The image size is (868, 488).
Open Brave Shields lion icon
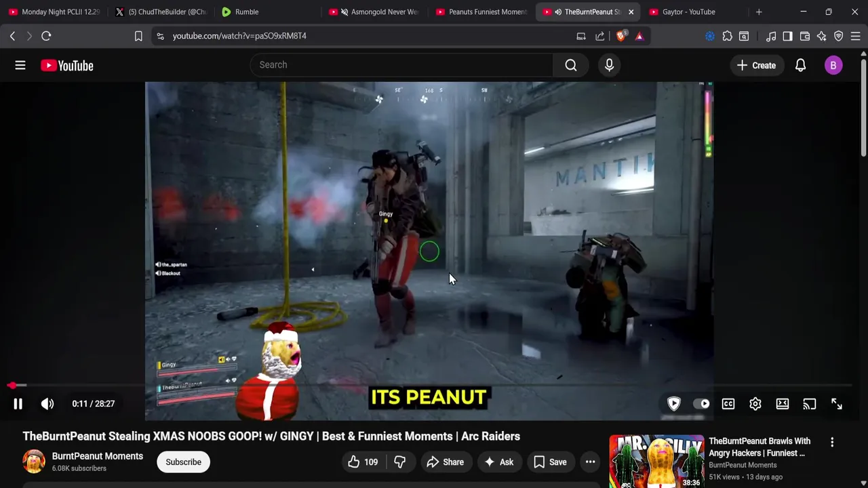pyautogui.click(x=620, y=36)
